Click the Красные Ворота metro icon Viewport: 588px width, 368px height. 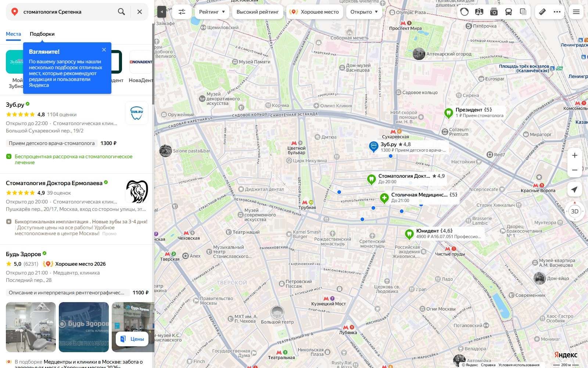point(535,185)
